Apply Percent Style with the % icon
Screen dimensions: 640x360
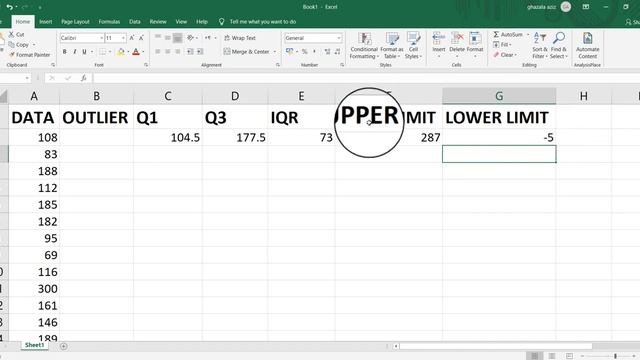pyautogui.click(x=304, y=52)
